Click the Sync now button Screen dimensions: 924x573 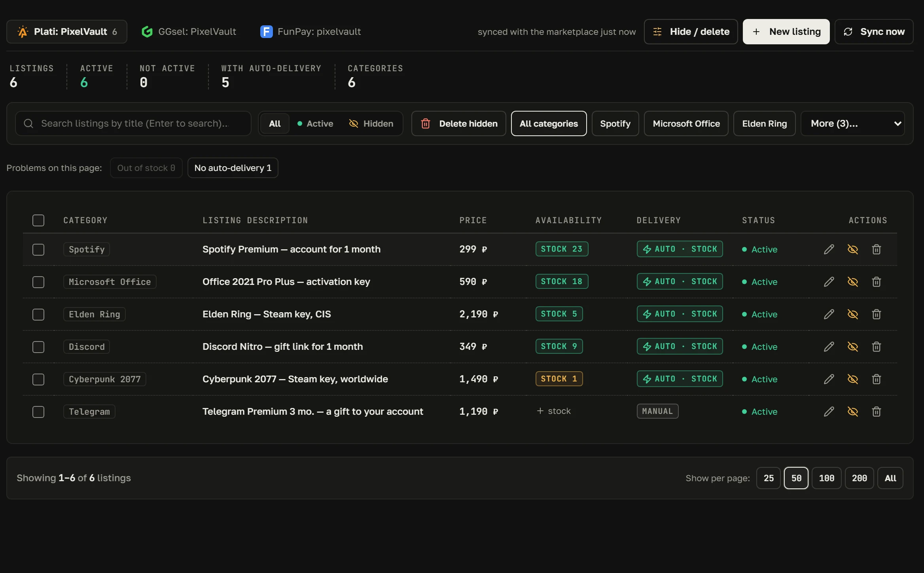pos(874,32)
